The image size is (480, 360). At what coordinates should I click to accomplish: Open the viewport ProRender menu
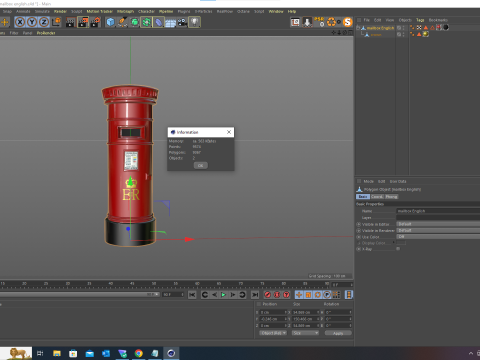click(46, 33)
